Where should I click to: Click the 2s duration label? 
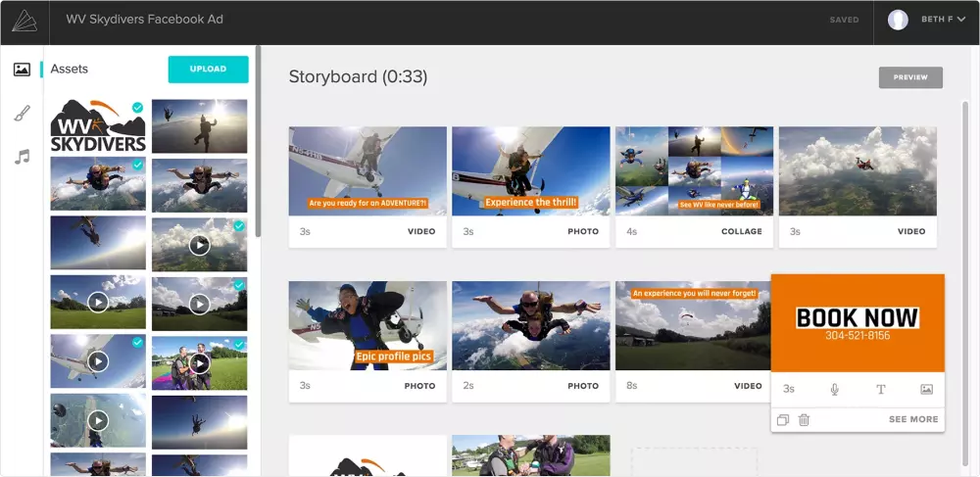coord(468,386)
